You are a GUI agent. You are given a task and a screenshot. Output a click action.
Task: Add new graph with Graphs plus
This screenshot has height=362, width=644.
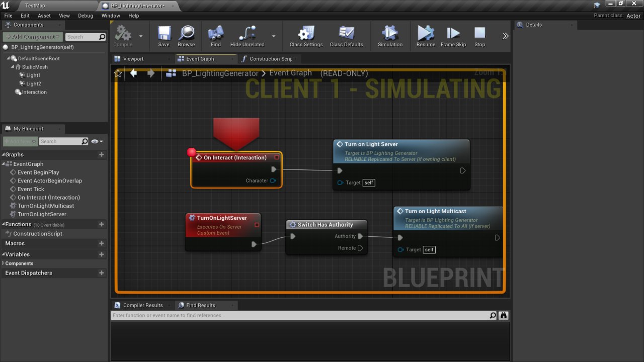coord(102,154)
